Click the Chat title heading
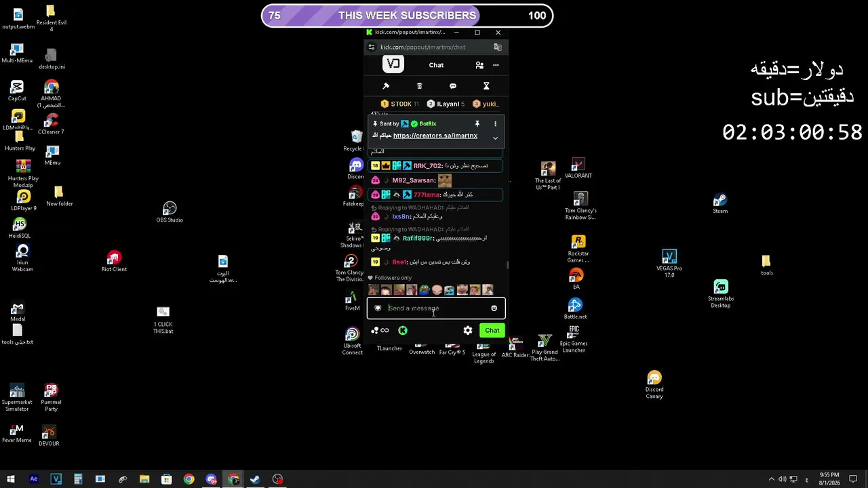 tap(436, 65)
